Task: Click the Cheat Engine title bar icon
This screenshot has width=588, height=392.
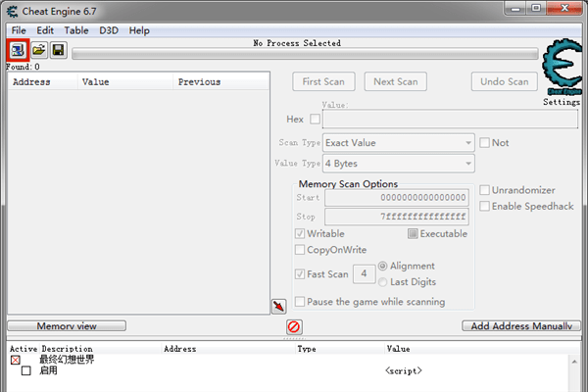Action: (12, 12)
